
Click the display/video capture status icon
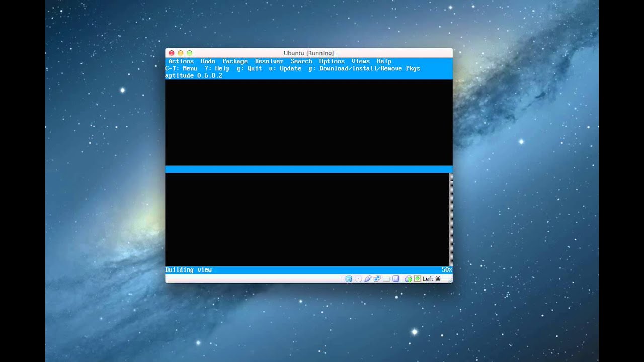click(396, 279)
